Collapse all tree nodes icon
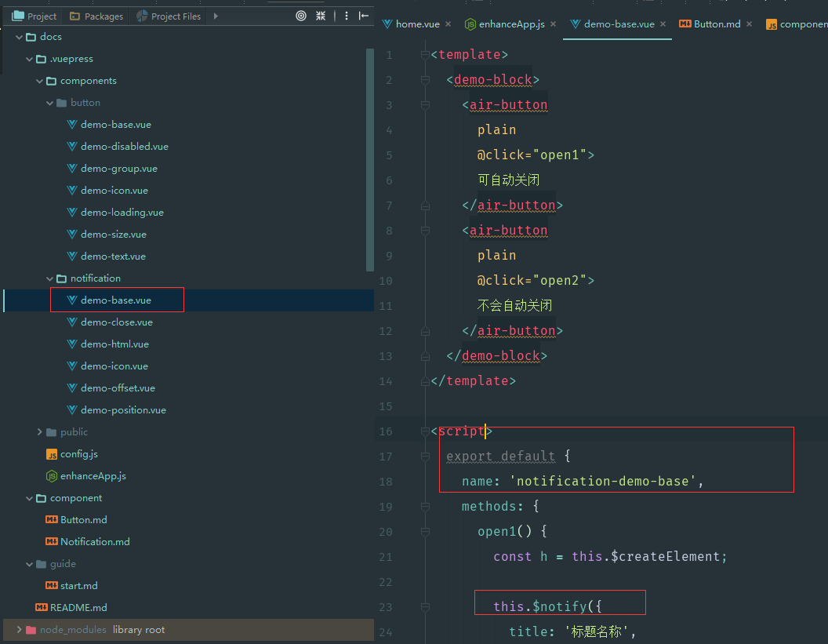Image resolution: width=828 pixels, height=644 pixels. pyautogui.click(x=321, y=16)
